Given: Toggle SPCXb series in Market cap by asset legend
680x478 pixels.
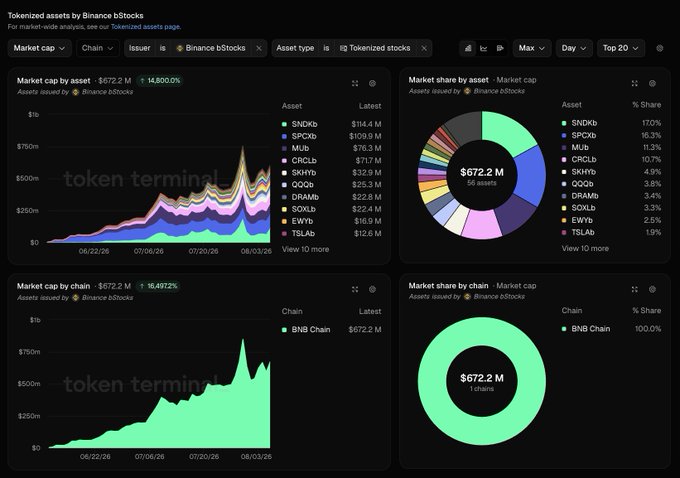Looking at the screenshot, I should coord(299,136).
